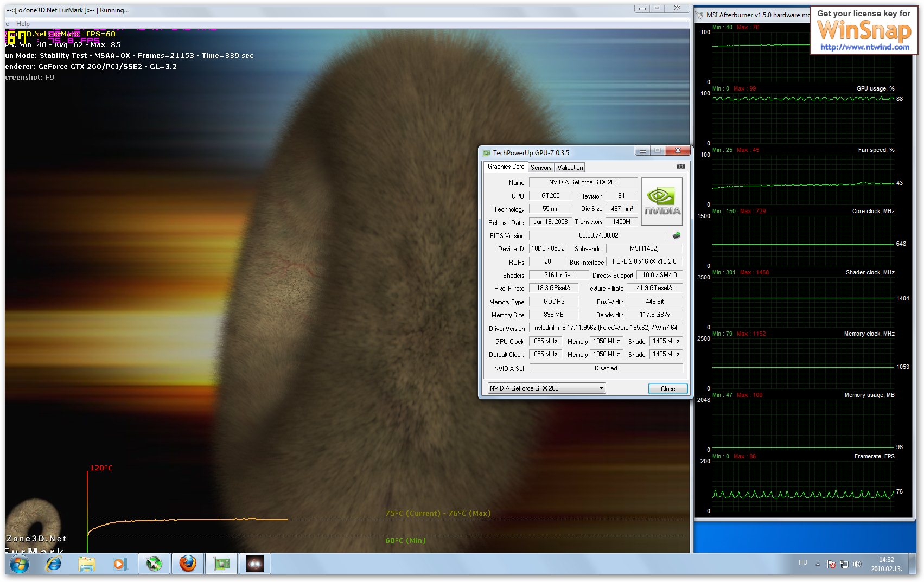
Task: Open the Help menu in FurMark
Action: click(x=23, y=24)
